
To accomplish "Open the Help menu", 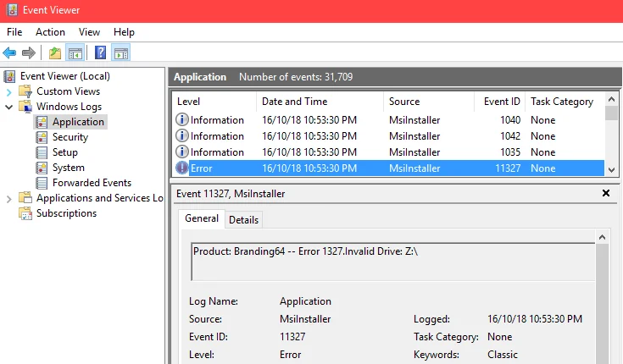I will coord(124,32).
